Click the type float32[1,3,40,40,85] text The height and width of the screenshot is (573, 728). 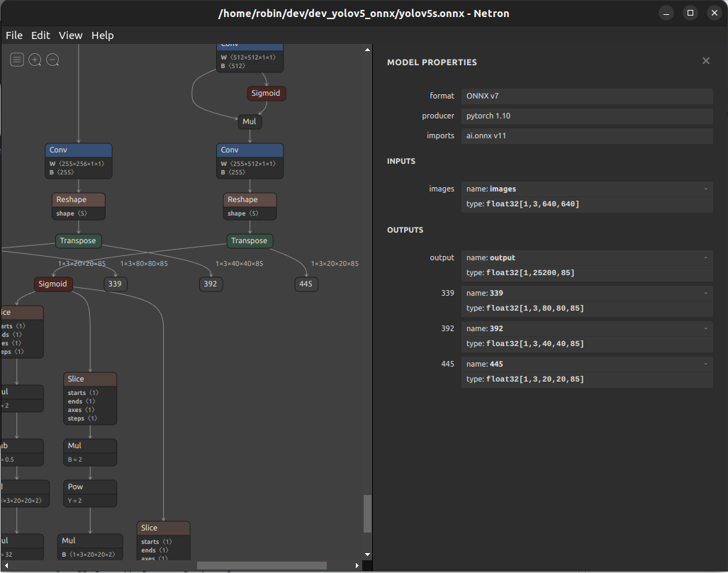(525, 344)
